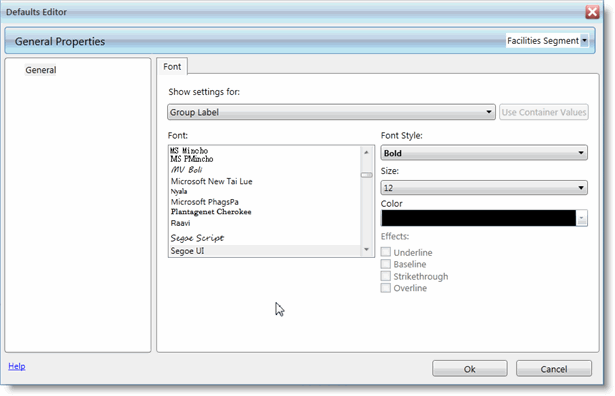Screen dimensions: 615x396
Task: Open the Help link
Action: point(17,366)
